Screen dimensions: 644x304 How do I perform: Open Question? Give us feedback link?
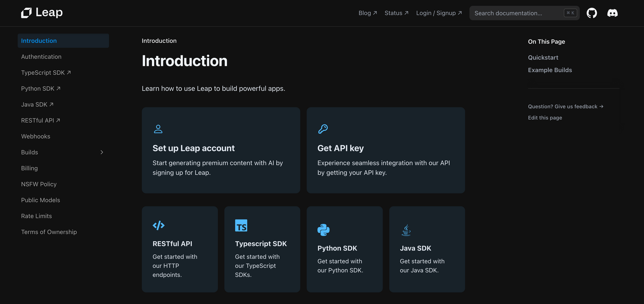point(565,106)
